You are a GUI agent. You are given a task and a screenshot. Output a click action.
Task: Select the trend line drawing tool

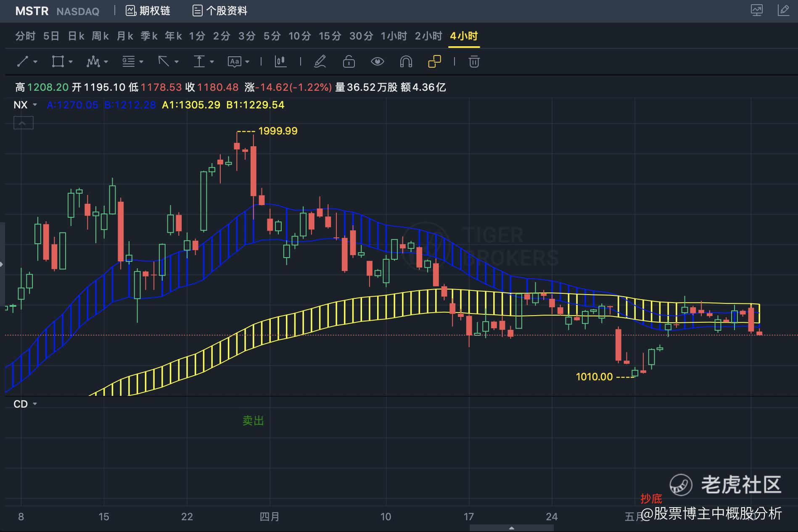coord(22,62)
